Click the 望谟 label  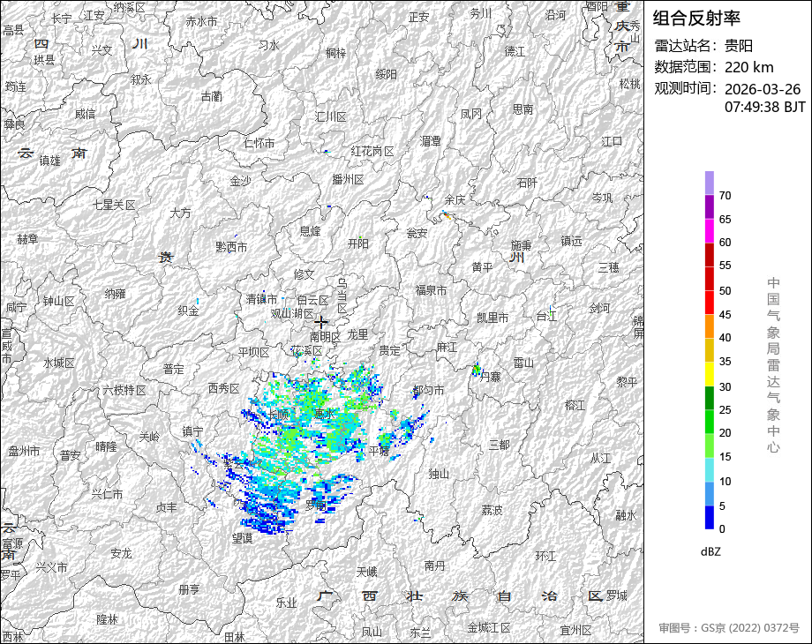(x=243, y=538)
